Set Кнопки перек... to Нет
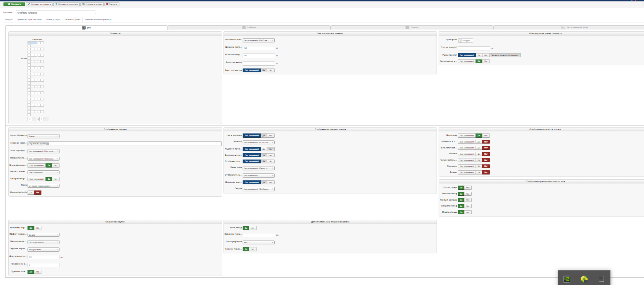This screenshot has width=644, height=285. click(253, 249)
